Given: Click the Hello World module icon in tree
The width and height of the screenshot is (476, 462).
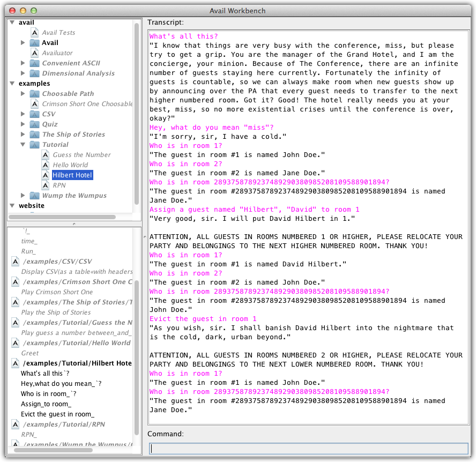Looking at the screenshot, I should [x=46, y=165].
